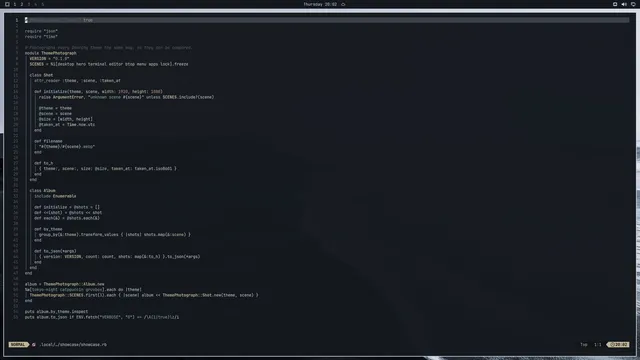
Task: Click the '@theme = theme' line
Action: (x=55, y=108)
